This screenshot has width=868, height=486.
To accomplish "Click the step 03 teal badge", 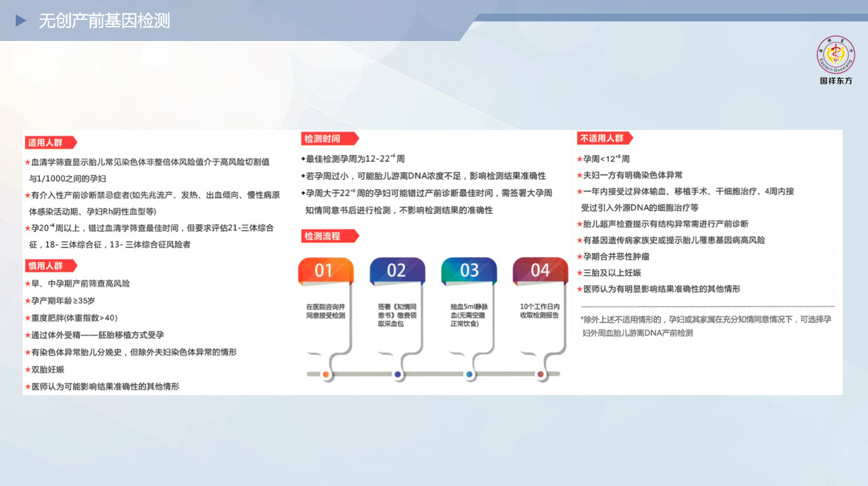I will coord(469,271).
